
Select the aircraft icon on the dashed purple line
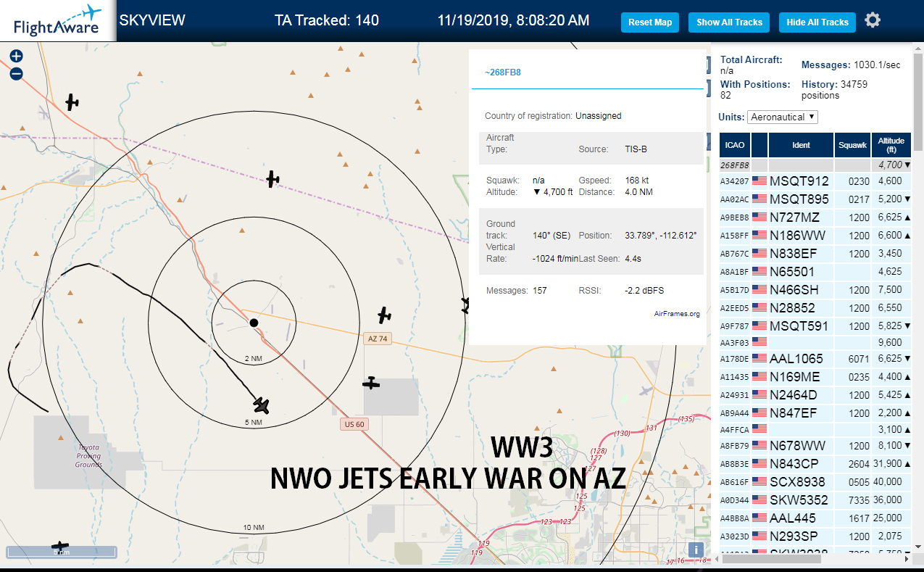272,178
